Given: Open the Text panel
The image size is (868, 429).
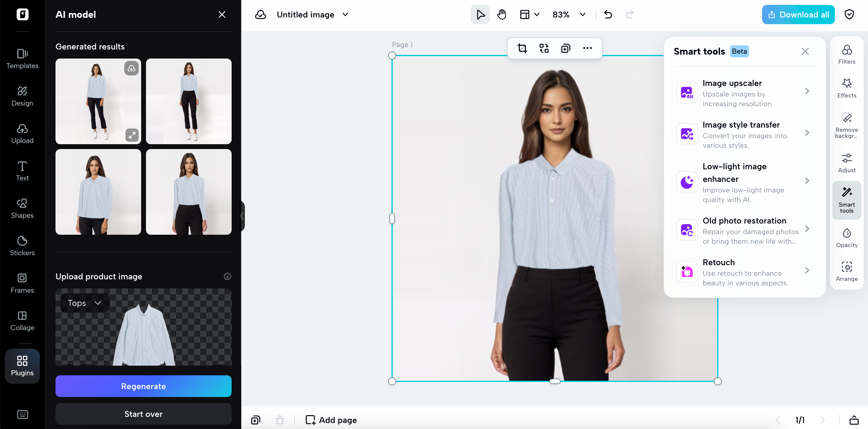Looking at the screenshot, I should click(x=22, y=170).
